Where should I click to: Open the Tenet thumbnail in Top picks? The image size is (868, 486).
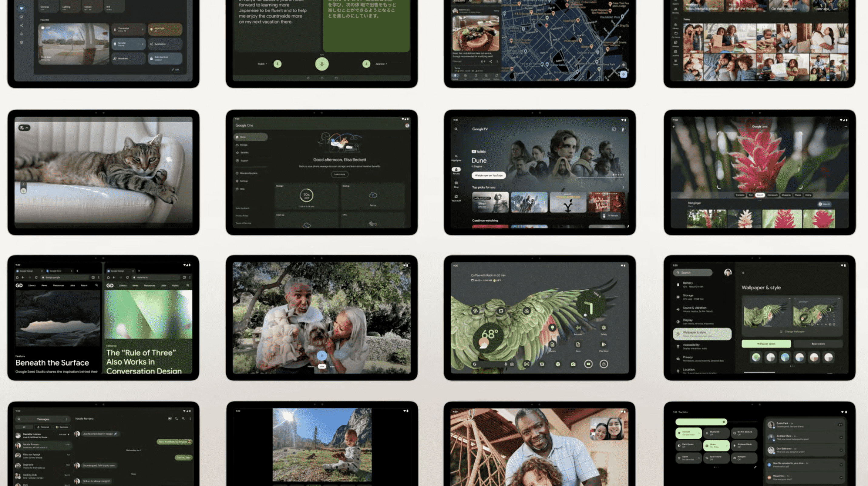point(529,202)
